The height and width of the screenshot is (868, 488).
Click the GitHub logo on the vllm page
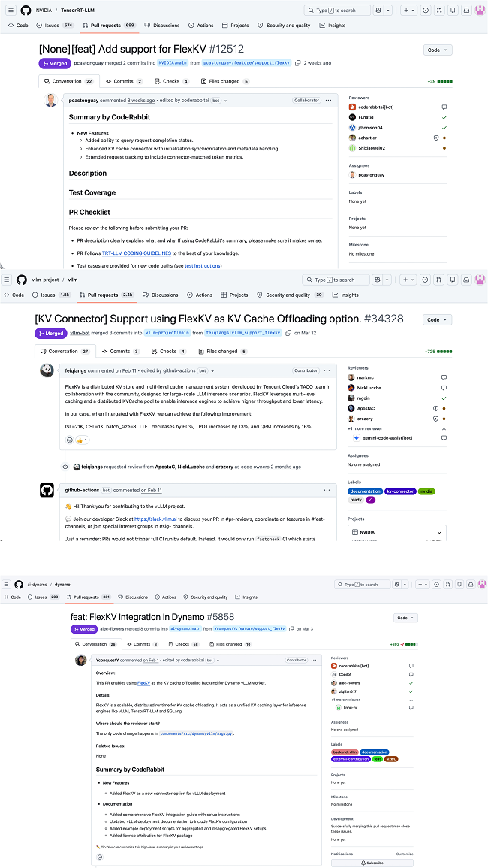pyautogui.click(x=22, y=280)
